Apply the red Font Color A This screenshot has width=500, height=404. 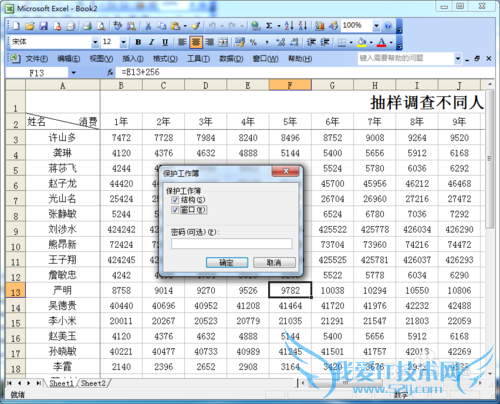tap(382, 42)
